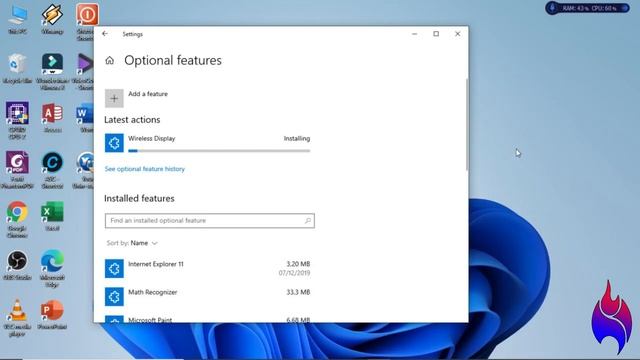
Task: Open the Microsoft Edge desktop shortcut
Action: pyautogui.click(x=52, y=269)
